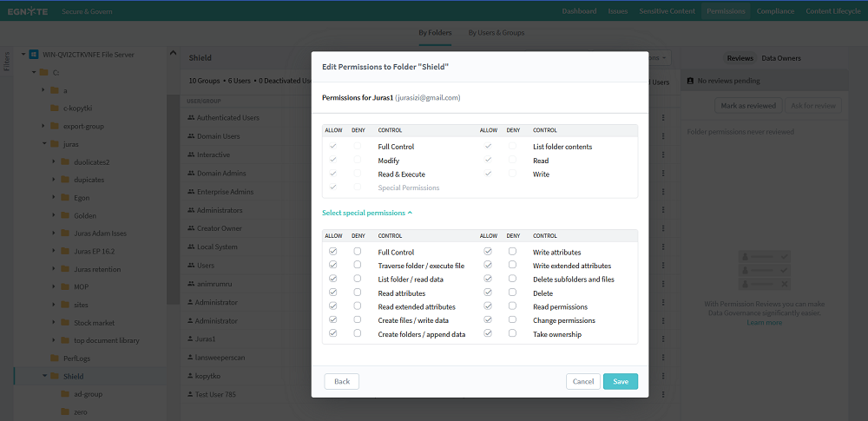This screenshot has width=868, height=421.
Task: Collapse the WIN-QVI2CTKVNFE File Server node
Action: point(23,55)
